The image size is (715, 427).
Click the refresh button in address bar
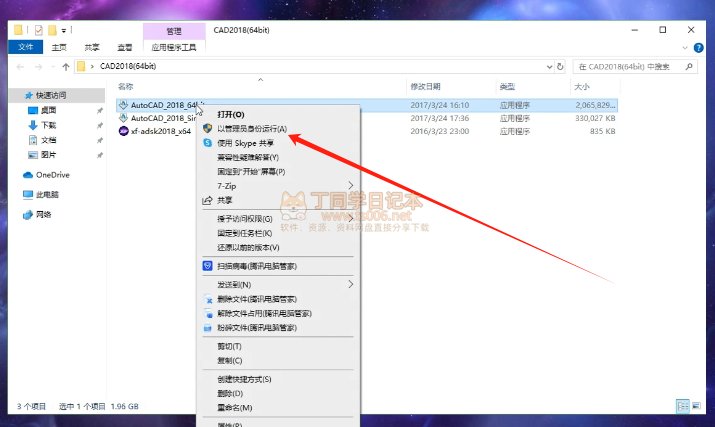(x=560, y=67)
